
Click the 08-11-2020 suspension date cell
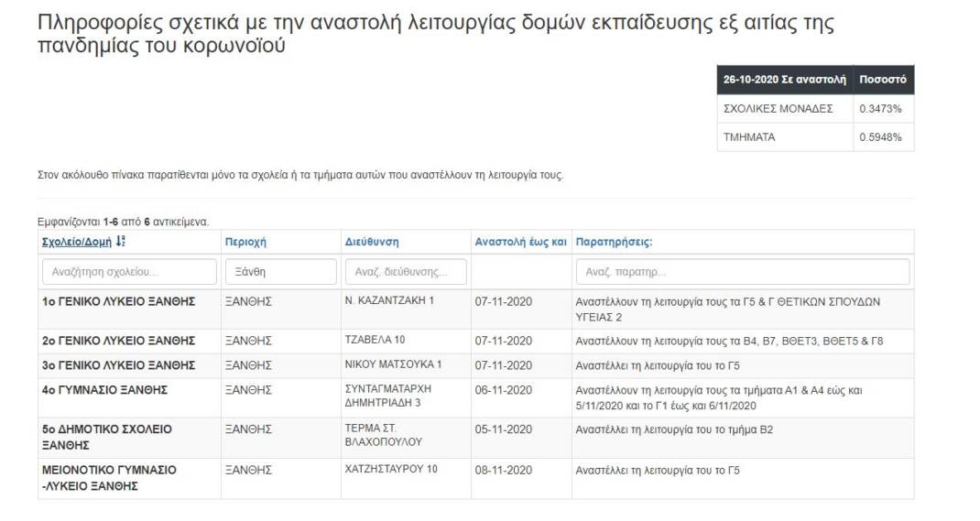point(504,471)
